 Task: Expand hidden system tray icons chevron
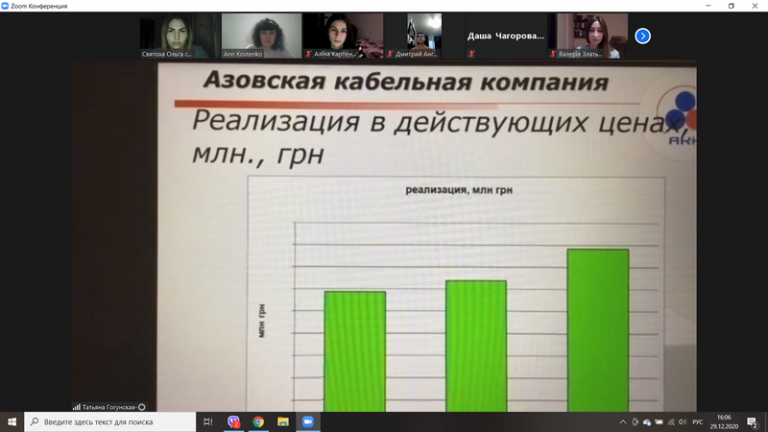click(623, 422)
